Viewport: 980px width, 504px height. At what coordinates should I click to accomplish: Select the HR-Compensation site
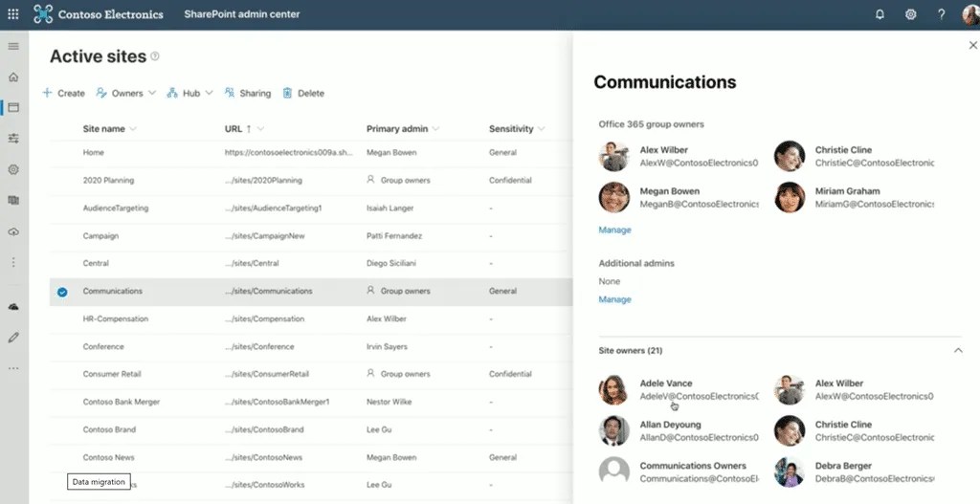coord(311,319)
